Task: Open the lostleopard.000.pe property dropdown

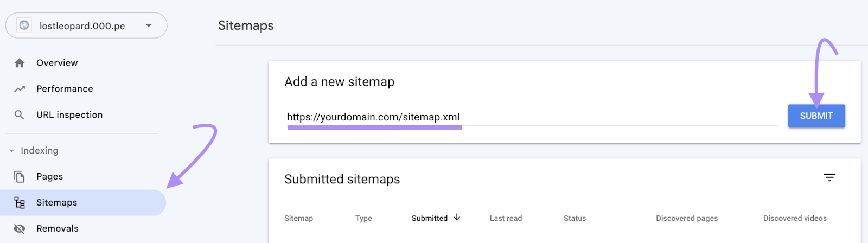Action: tap(149, 25)
